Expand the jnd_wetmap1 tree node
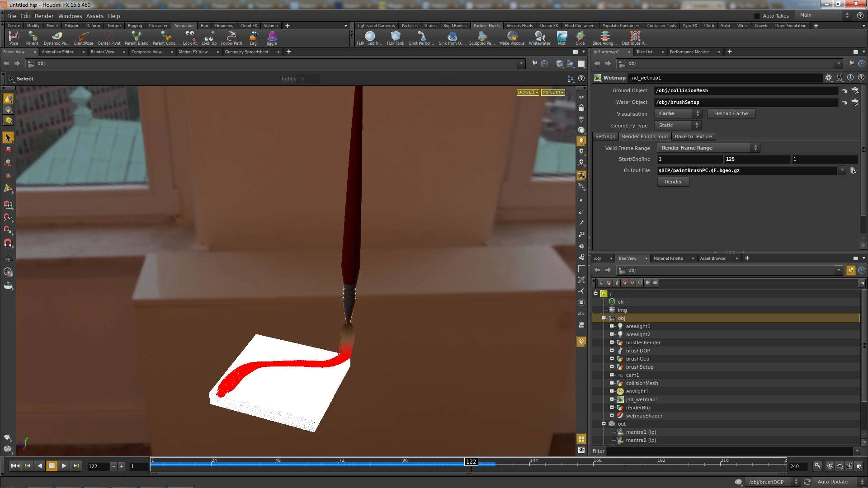The width and height of the screenshot is (868, 488). click(x=612, y=399)
